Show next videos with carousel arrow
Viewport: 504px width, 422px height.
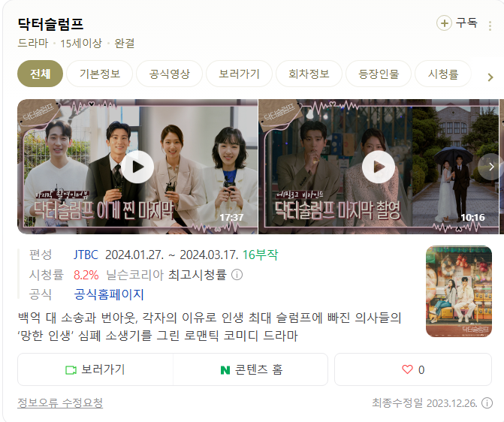[x=490, y=167]
